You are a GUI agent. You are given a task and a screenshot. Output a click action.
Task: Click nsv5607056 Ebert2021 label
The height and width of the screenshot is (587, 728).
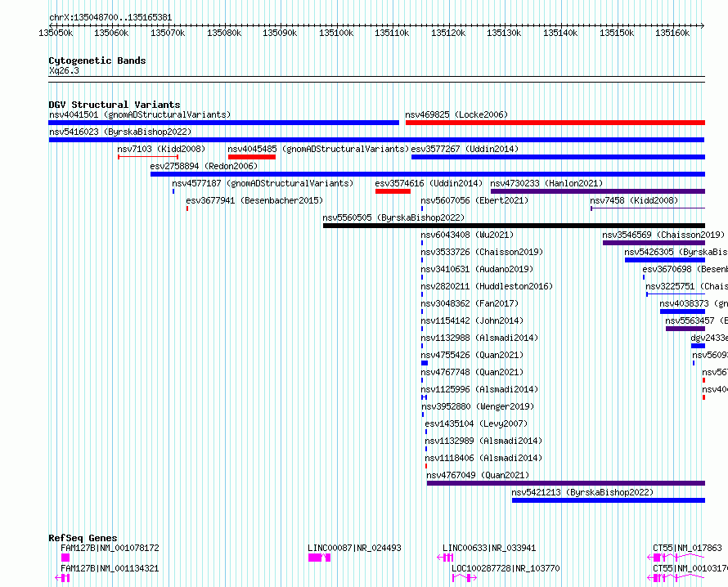tap(474, 200)
